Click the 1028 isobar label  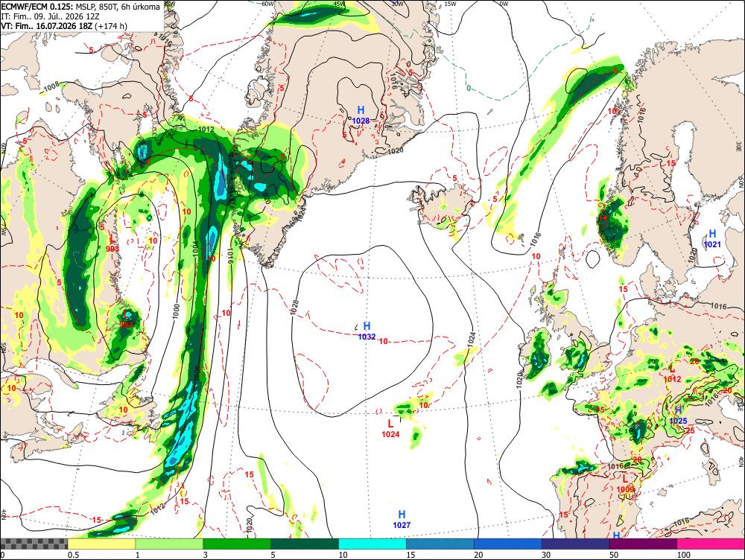tap(294, 308)
